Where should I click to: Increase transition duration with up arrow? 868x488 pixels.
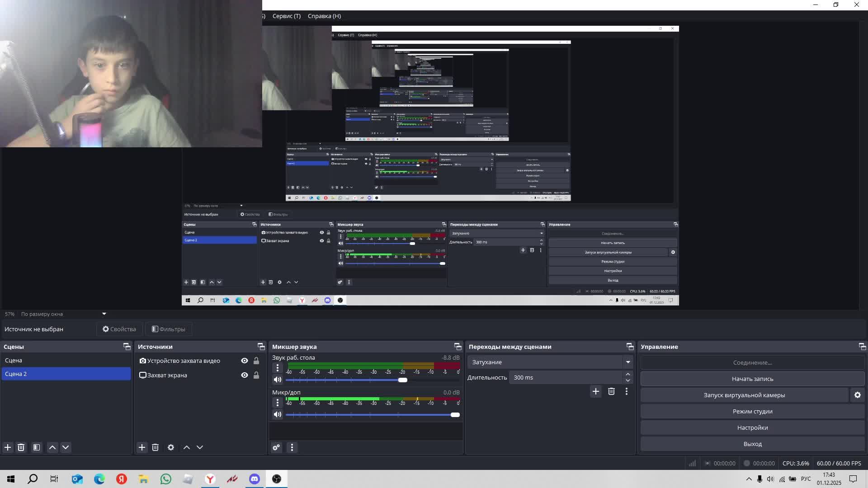(627, 375)
